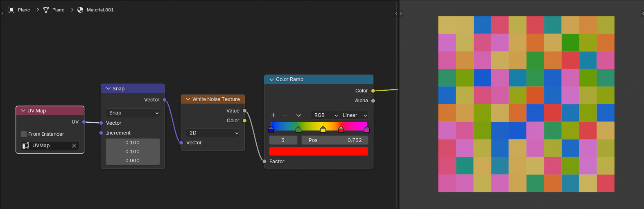Collapse the Color Ramp node
This screenshot has width=644, height=209.
click(271, 79)
